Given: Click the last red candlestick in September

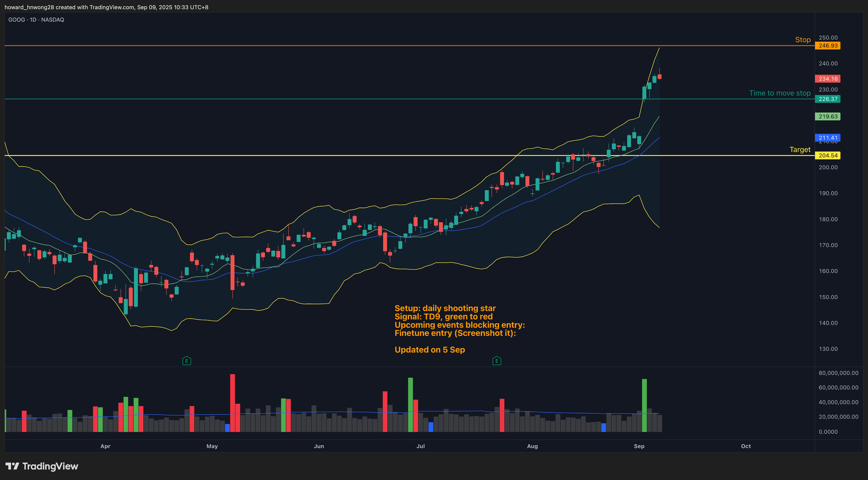Looking at the screenshot, I should 659,76.
